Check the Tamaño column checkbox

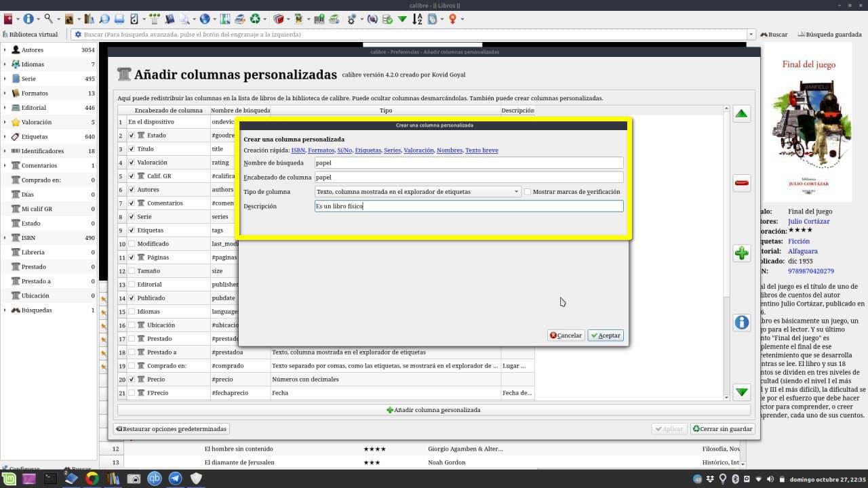[132, 270]
